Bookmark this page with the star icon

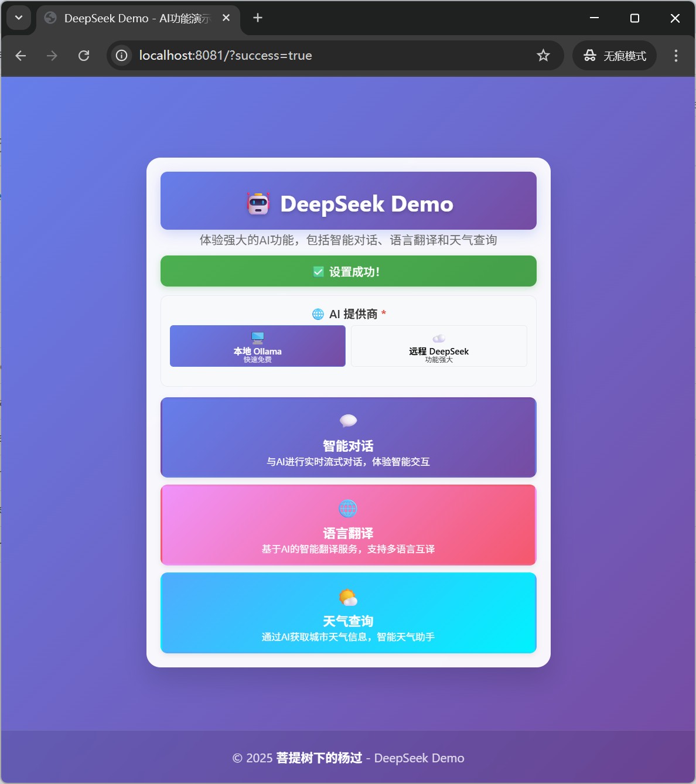coord(543,56)
